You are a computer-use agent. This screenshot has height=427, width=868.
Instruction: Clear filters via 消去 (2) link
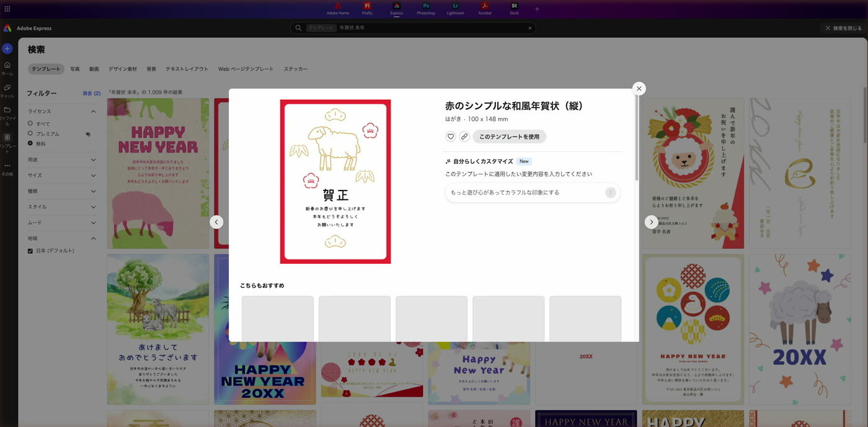91,93
